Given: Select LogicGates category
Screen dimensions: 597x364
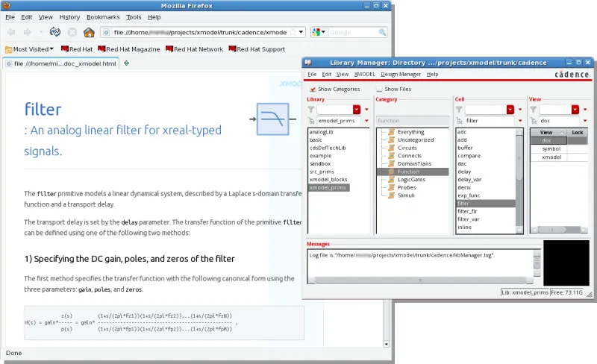Looking at the screenshot, I should (x=411, y=180).
